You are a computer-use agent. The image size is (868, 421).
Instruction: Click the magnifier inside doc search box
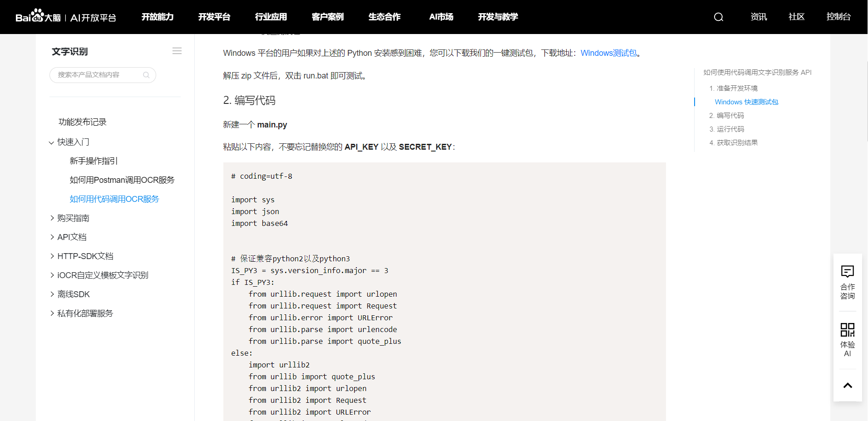tap(146, 75)
